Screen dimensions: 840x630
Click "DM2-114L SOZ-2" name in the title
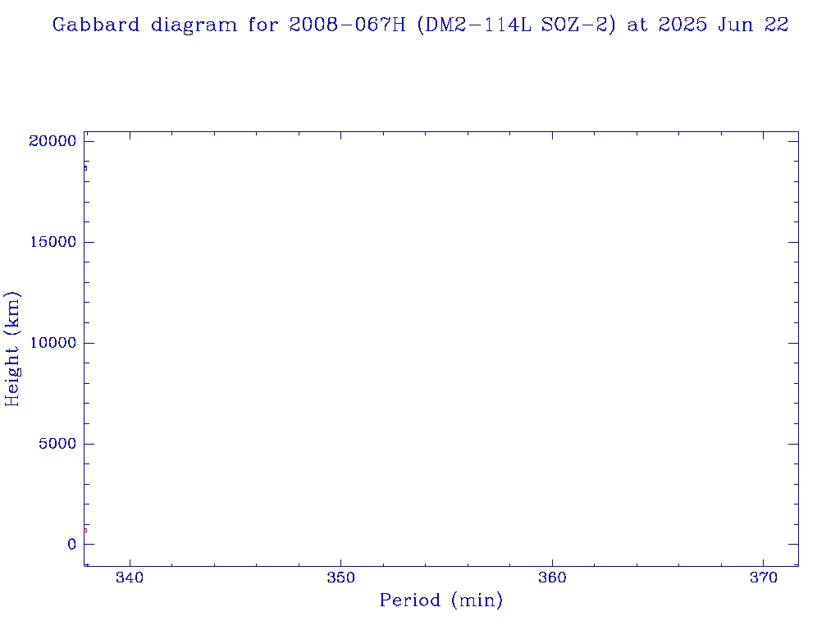516,25
